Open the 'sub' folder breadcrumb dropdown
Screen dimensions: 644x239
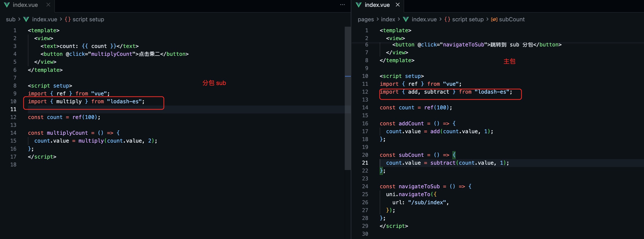[x=11, y=19]
